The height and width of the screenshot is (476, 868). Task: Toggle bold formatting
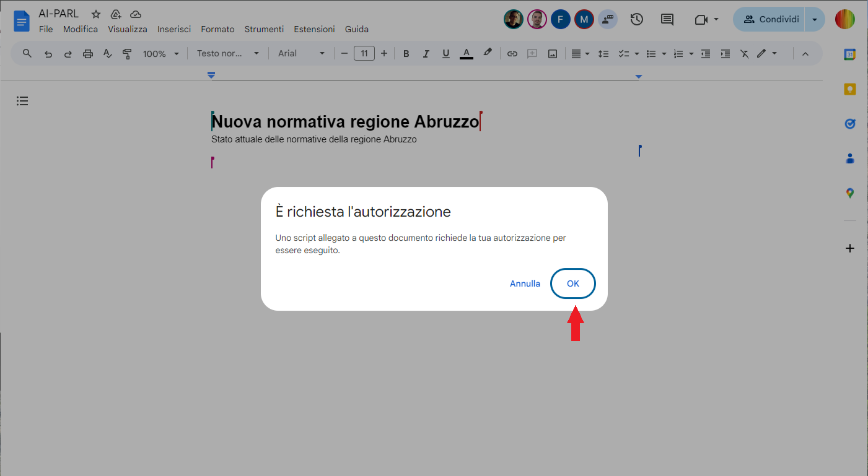tap(406, 53)
